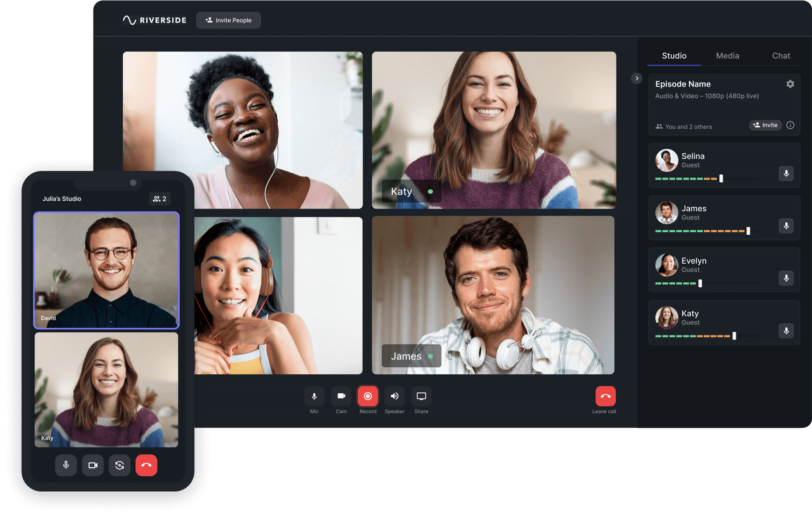Toggle the Cam button in bottom toolbar
The height and width of the screenshot is (516, 812).
[341, 396]
